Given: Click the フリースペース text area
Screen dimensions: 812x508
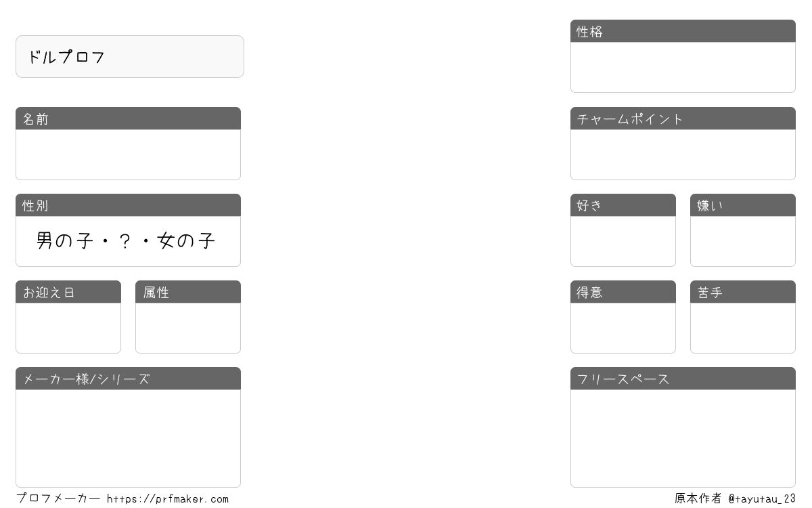Looking at the screenshot, I should 683,438.
